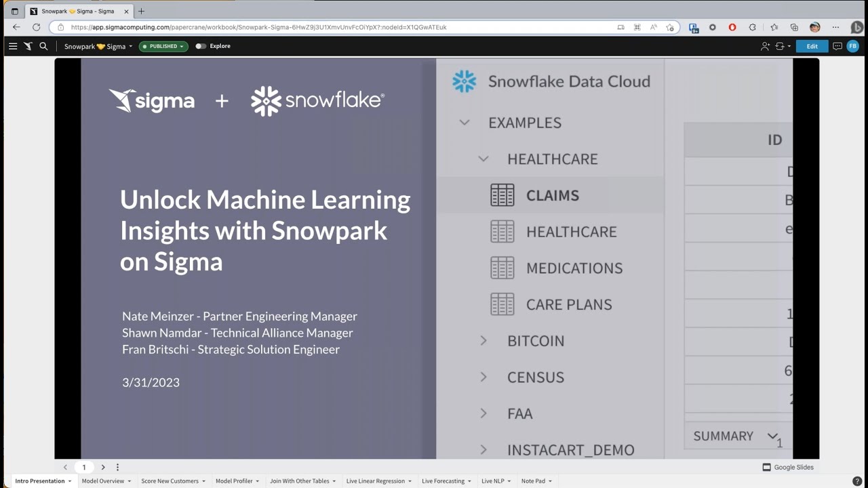
Task: Switch to Join With Other Tables tab
Action: tap(300, 481)
